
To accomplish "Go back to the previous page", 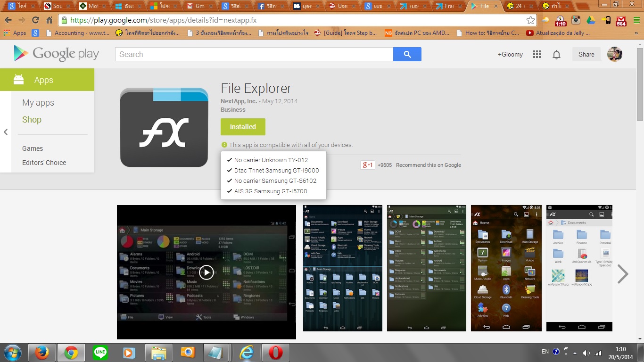I will click(x=8, y=20).
